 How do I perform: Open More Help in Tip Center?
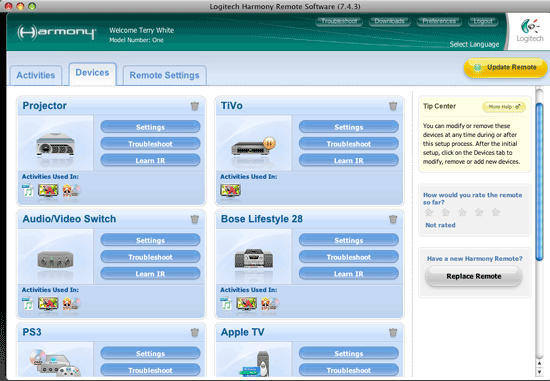coord(504,107)
